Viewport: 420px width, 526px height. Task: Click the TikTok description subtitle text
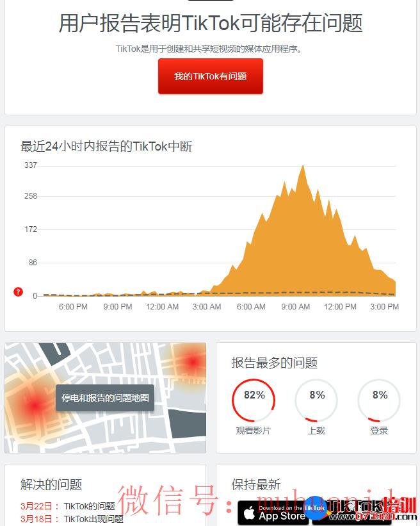[x=209, y=49]
